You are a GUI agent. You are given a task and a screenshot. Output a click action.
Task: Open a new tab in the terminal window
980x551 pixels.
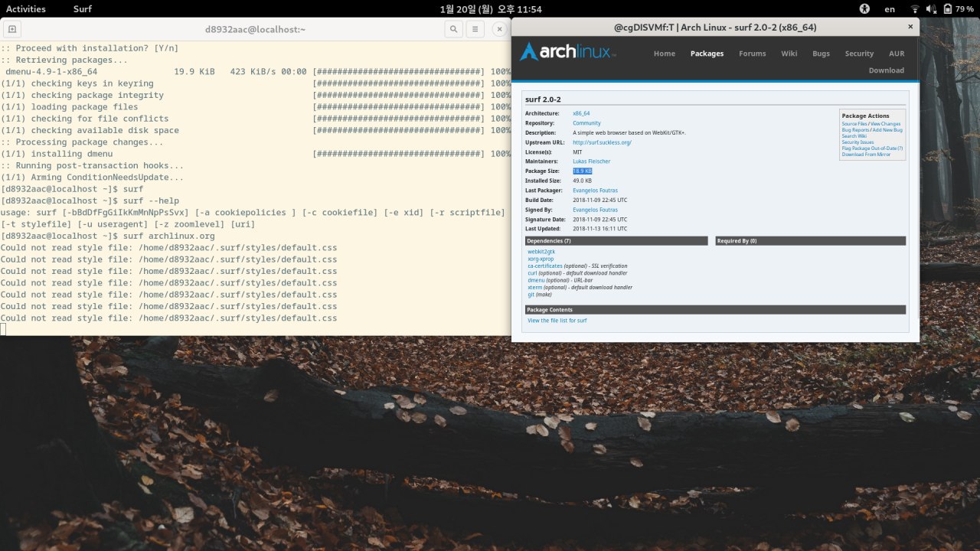tap(12, 29)
